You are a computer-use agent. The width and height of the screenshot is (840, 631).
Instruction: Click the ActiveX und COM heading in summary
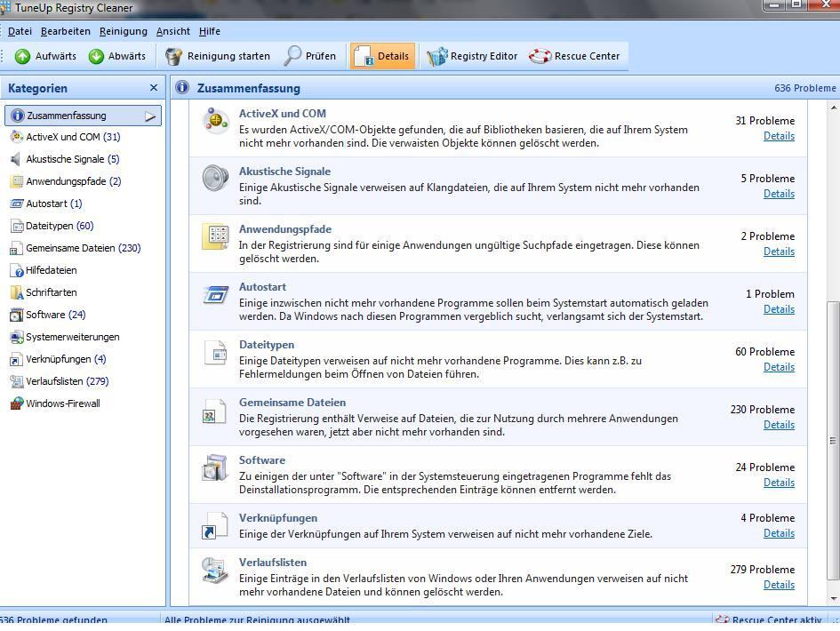click(x=283, y=114)
